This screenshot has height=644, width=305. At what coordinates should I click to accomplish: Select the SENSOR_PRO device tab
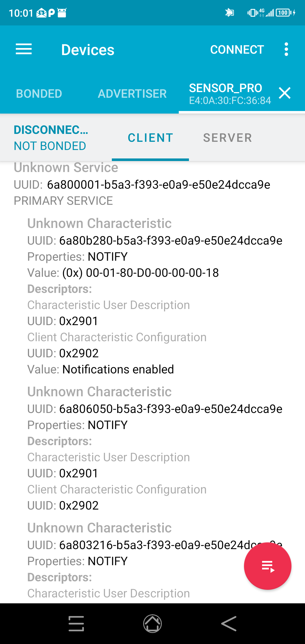(x=226, y=94)
